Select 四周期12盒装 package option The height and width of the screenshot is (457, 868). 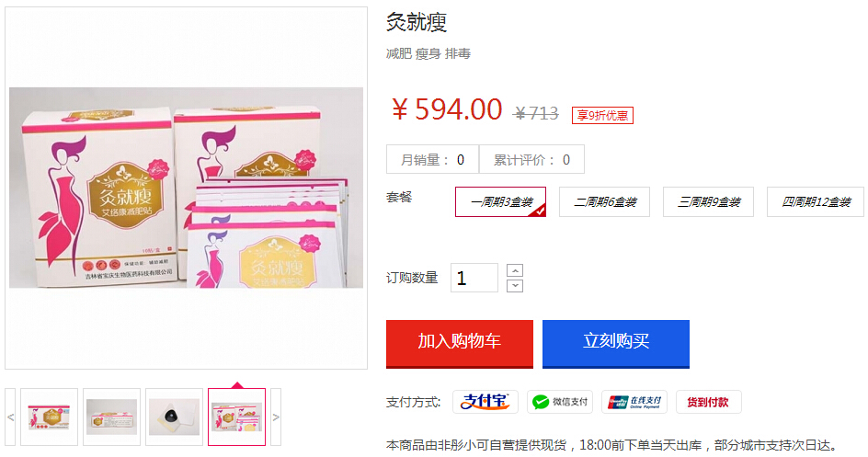click(x=816, y=202)
